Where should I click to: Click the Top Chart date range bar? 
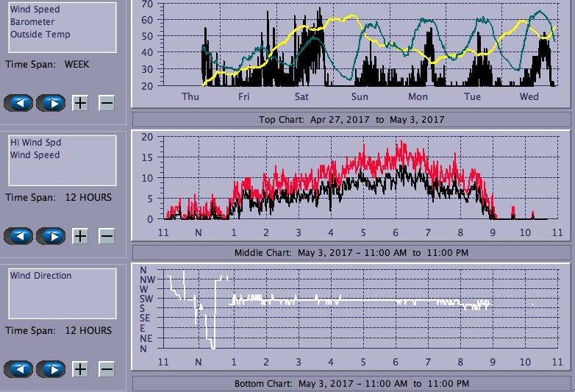[x=351, y=119]
